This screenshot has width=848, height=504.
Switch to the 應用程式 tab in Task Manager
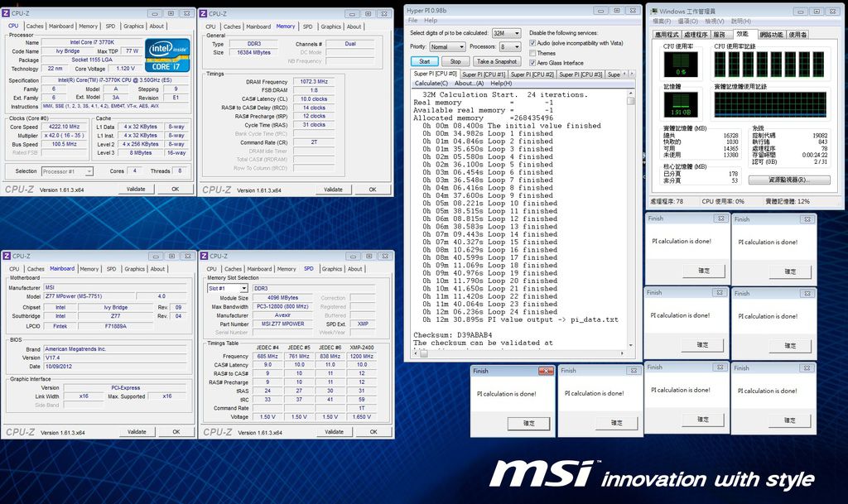(667, 35)
